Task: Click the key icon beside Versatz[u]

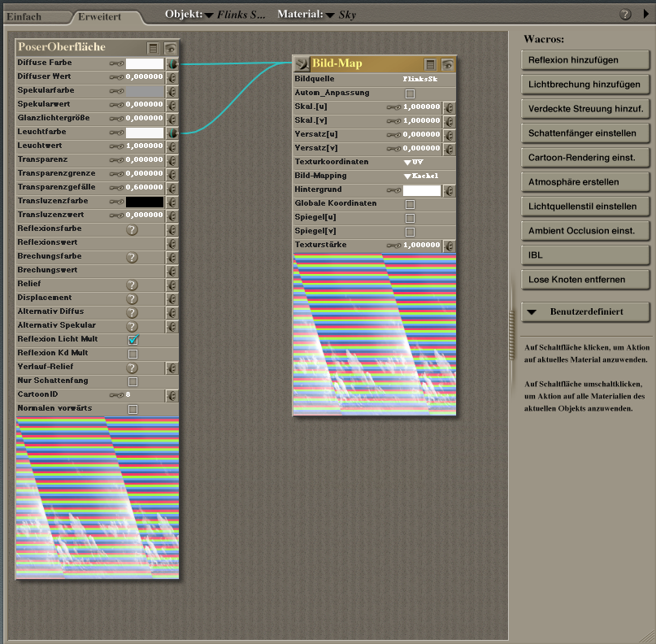Action: point(394,135)
